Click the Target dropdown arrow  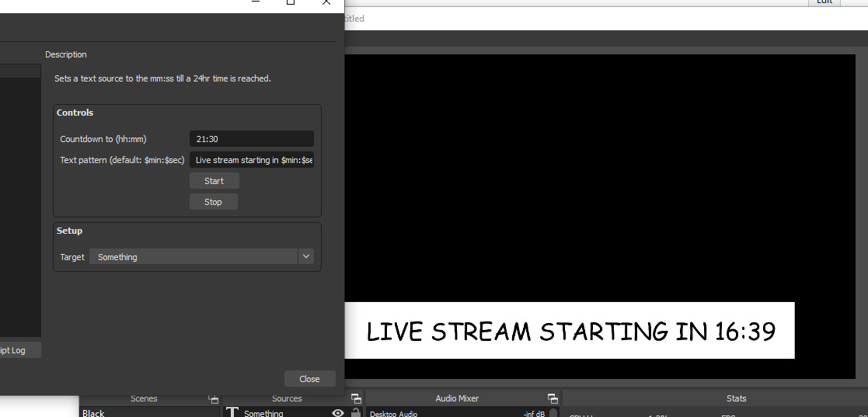click(306, 256)
